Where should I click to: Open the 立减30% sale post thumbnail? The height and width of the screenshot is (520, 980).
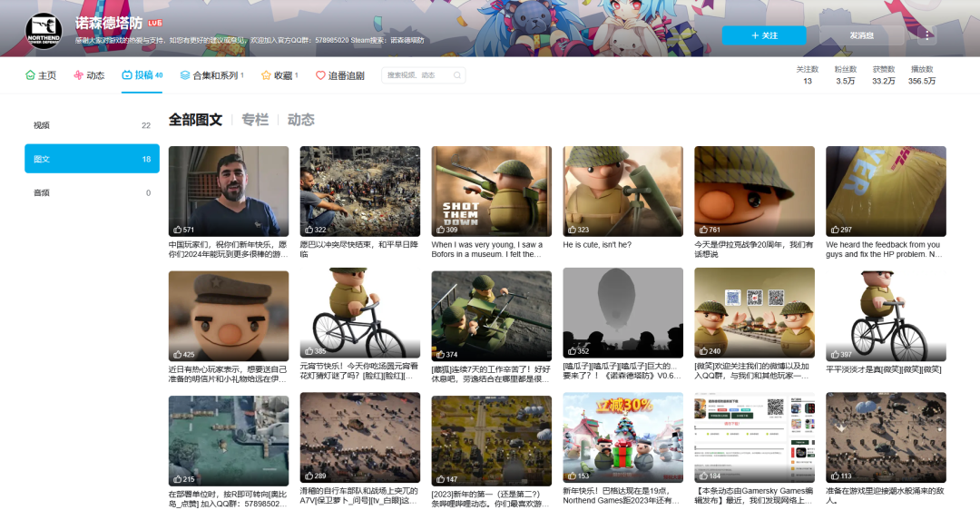pos(623,437)
